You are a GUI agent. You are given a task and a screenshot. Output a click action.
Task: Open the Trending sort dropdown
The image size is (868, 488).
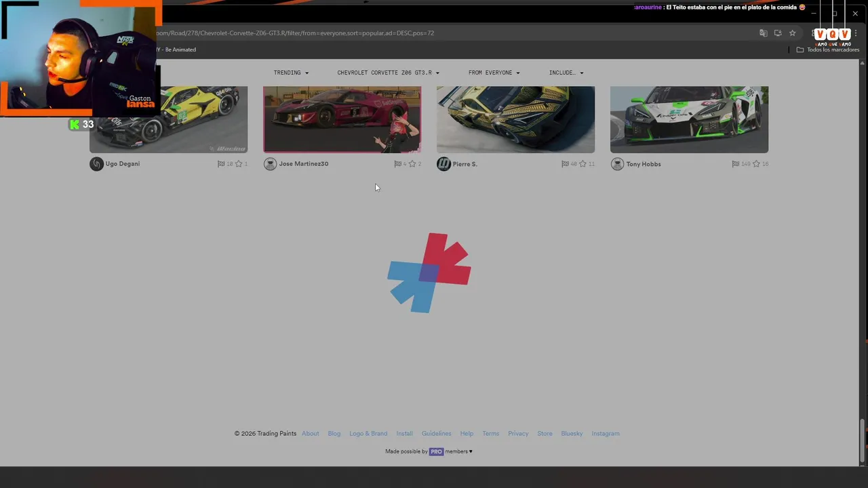[291, 73]
